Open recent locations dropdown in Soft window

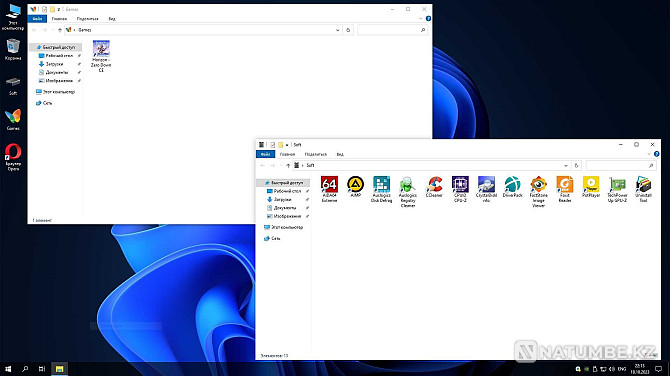(x=281, y=165)
